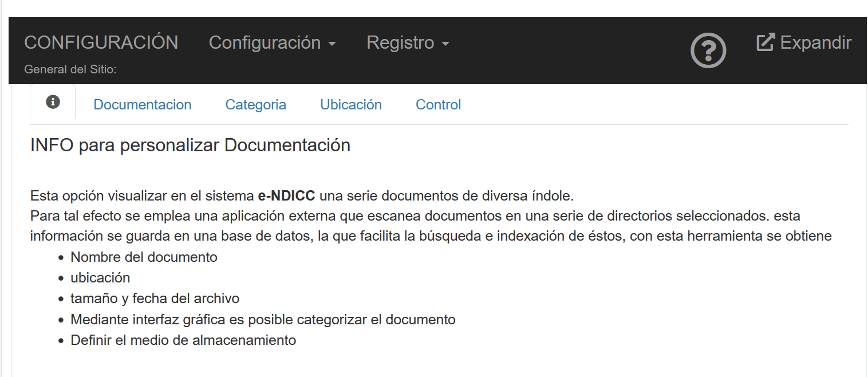Click the help question mark icon
868x377 pixels.
(708, 51)
